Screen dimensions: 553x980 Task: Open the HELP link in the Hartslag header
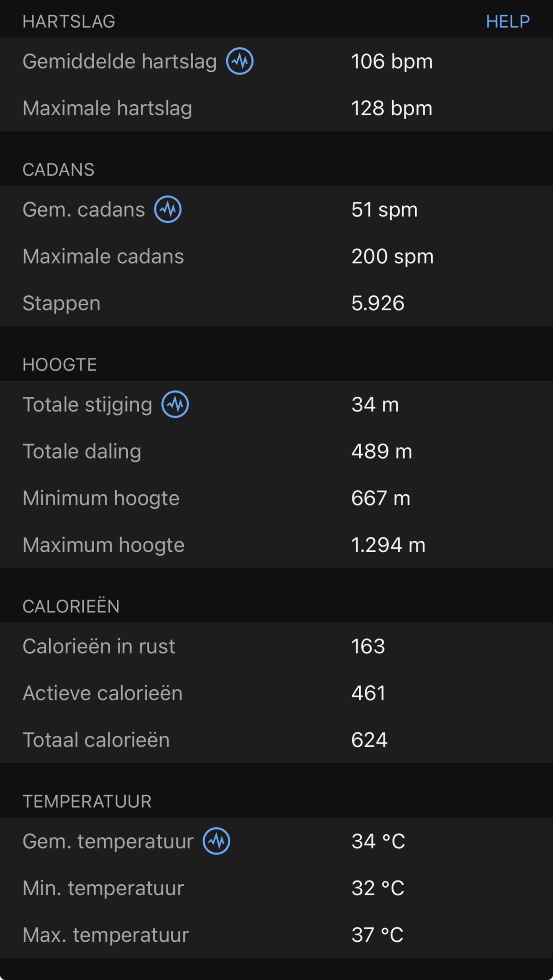508,22
